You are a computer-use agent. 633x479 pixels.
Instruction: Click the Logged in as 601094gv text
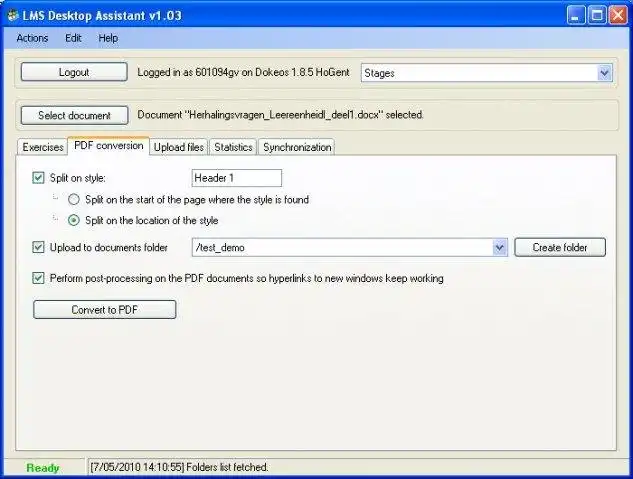click(243, 72)
